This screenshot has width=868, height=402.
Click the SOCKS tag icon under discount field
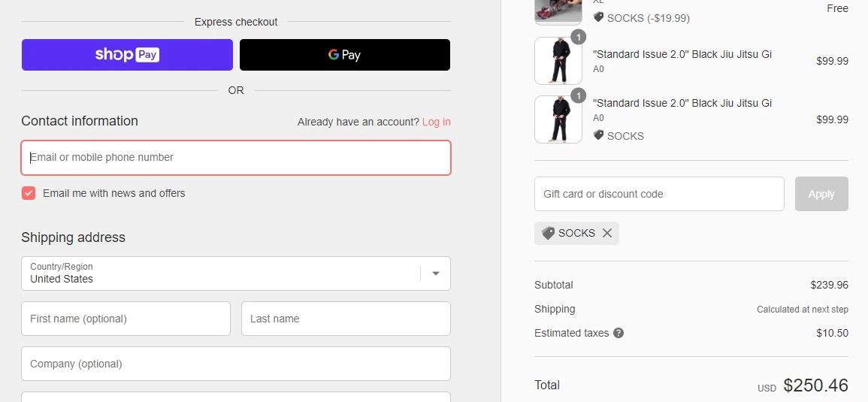point(548,233)
